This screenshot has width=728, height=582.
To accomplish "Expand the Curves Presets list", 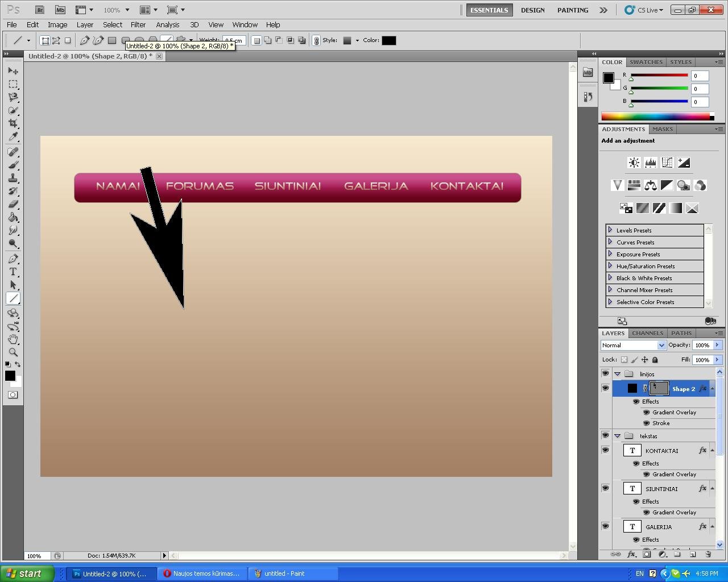I will (610, 242).
